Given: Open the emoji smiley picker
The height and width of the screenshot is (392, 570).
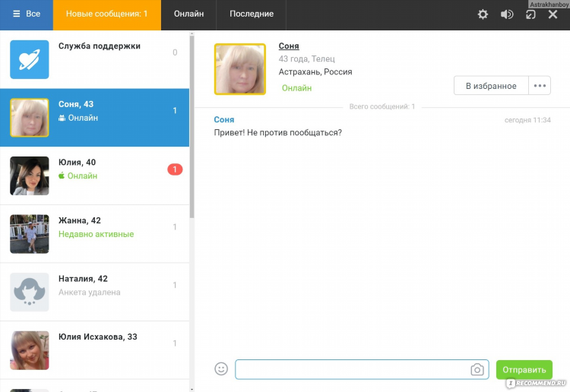Looking at the screenshot, I should (221, 368).
